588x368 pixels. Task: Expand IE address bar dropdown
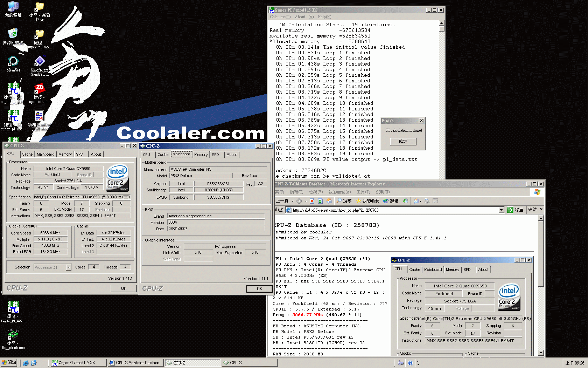pos(501,210)
